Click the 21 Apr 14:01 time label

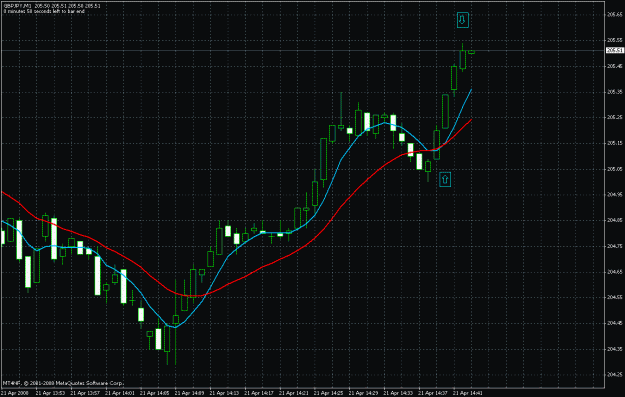tap(120, 393)
